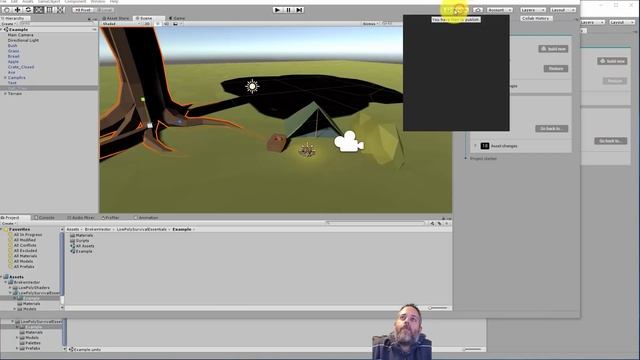Image resolution: width=640 pixels, height=360 pixels.
Task: Select the Rect Transform tool in the toolbar
Action: coord(49,10)
